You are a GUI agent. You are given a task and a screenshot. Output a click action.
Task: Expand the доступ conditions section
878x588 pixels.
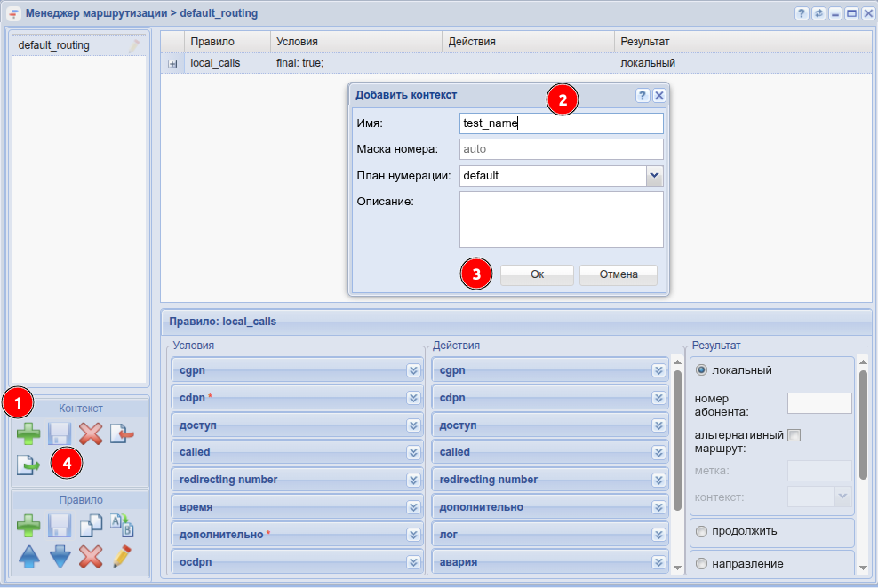tap(413, 425)
